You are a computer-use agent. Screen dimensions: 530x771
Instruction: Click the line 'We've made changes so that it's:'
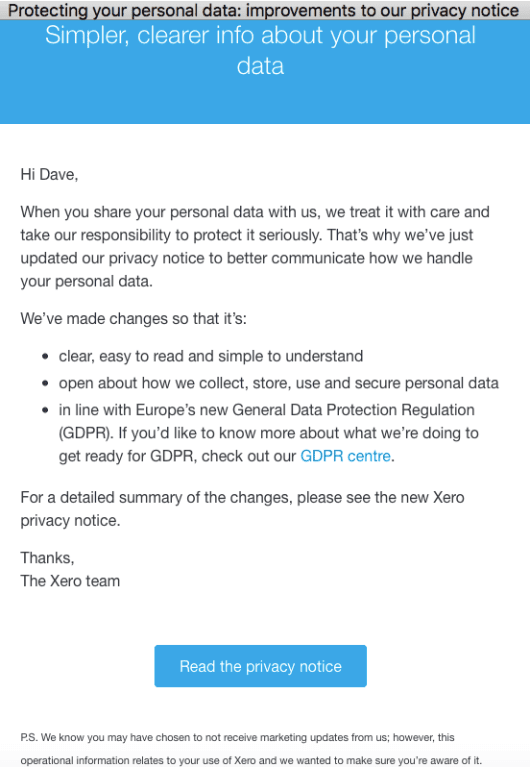point(133,319)
